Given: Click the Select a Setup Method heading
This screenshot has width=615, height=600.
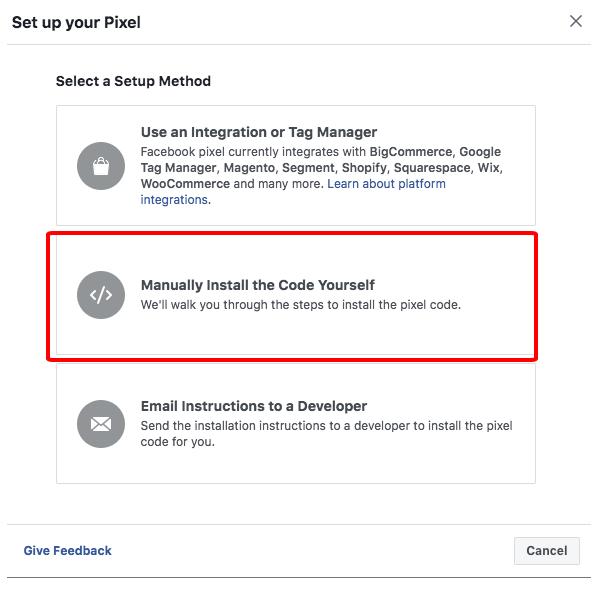Looking at the screenshot, I should coord(133,81).
